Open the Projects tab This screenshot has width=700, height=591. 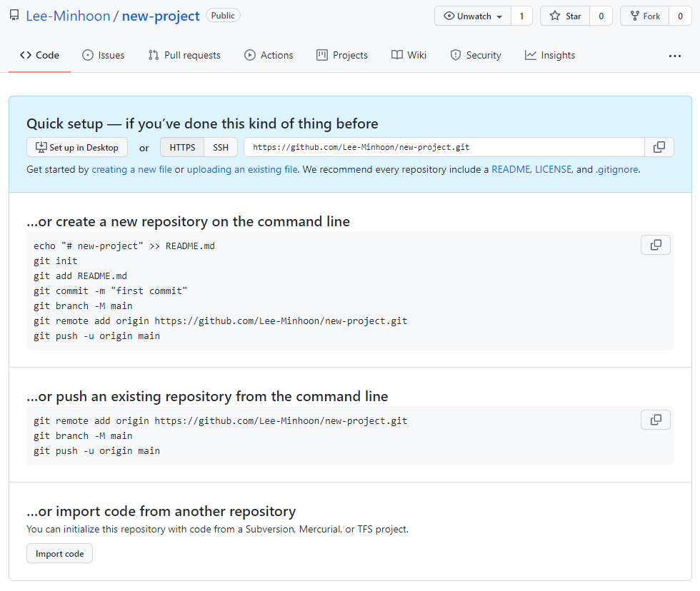tap(342, 55)
